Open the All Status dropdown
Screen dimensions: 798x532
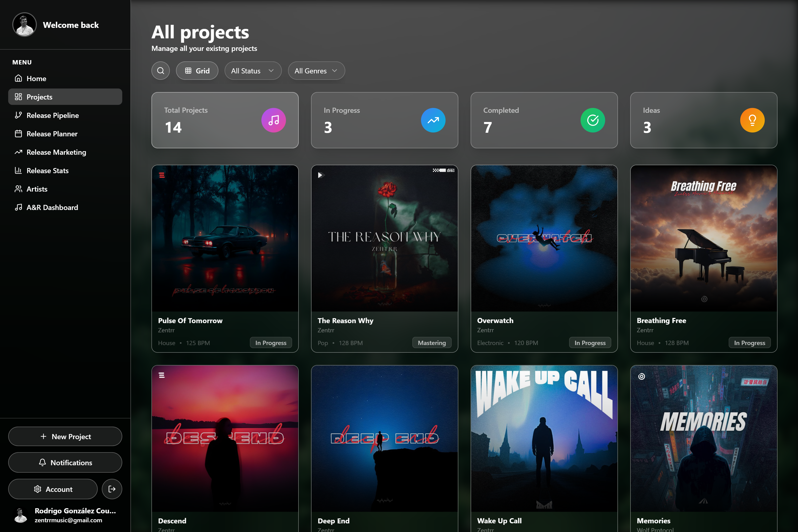point(253,71)
